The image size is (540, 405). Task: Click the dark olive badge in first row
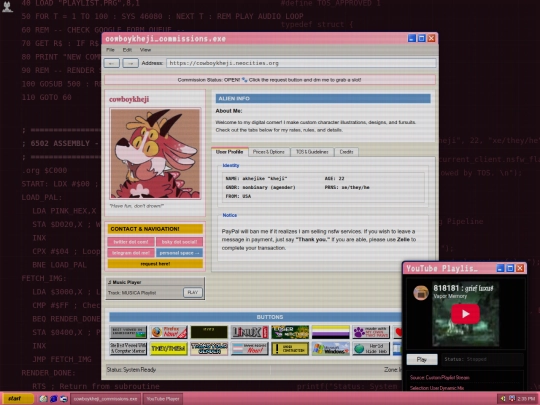[x=209, y=332]
